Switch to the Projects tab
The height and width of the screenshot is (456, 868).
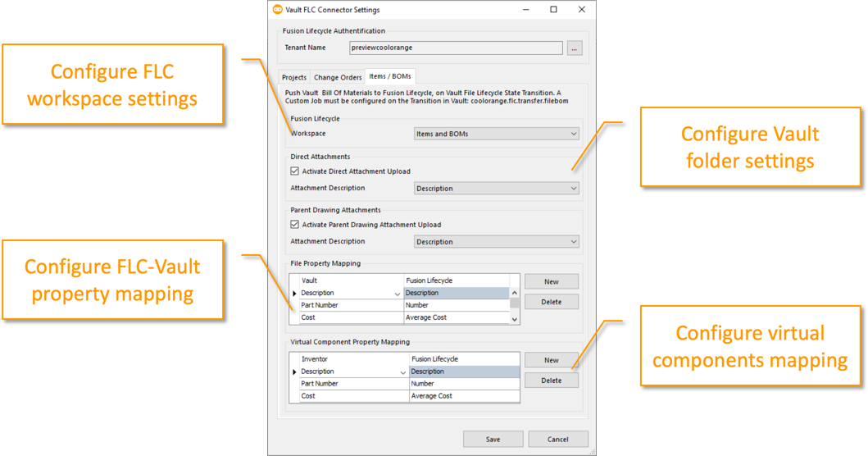click(x=294, y=78)
